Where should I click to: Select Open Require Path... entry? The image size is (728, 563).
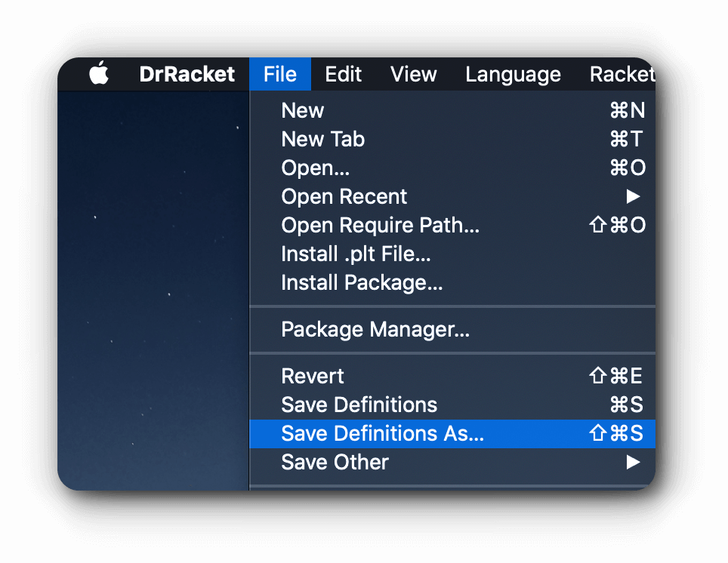(x=452, y=225)
